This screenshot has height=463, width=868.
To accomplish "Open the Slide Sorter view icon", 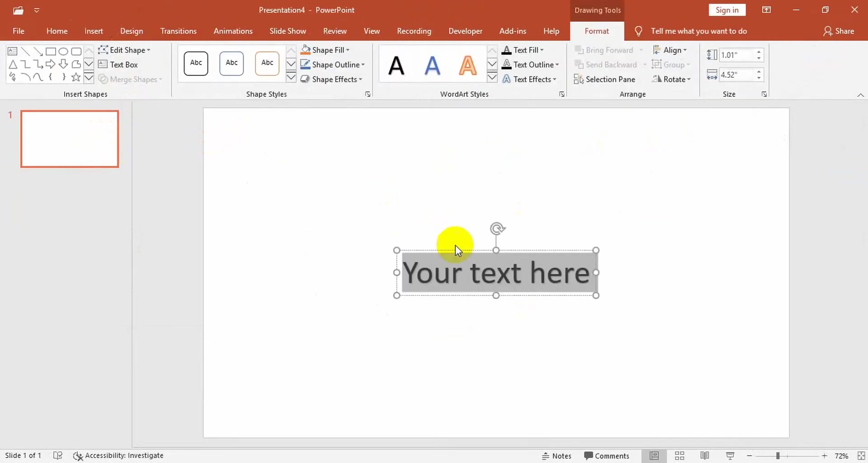I will click(x=679, y=456).
